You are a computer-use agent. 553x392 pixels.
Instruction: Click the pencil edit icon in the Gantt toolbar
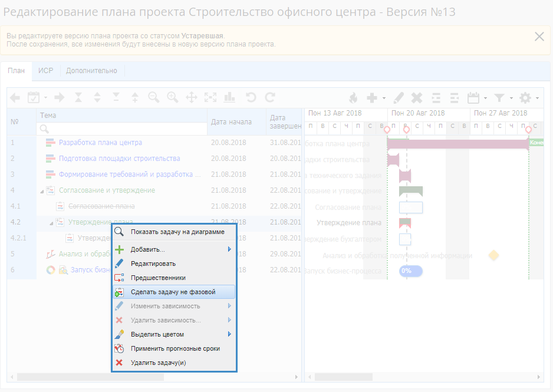tap(399, 98)
